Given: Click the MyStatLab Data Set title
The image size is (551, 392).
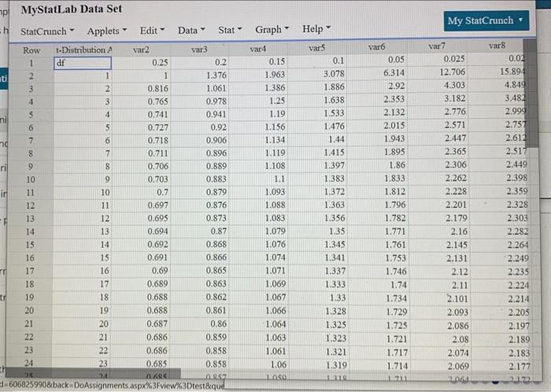Looking at the screenshot, I should pyautogui.click(x=72, y=9).
